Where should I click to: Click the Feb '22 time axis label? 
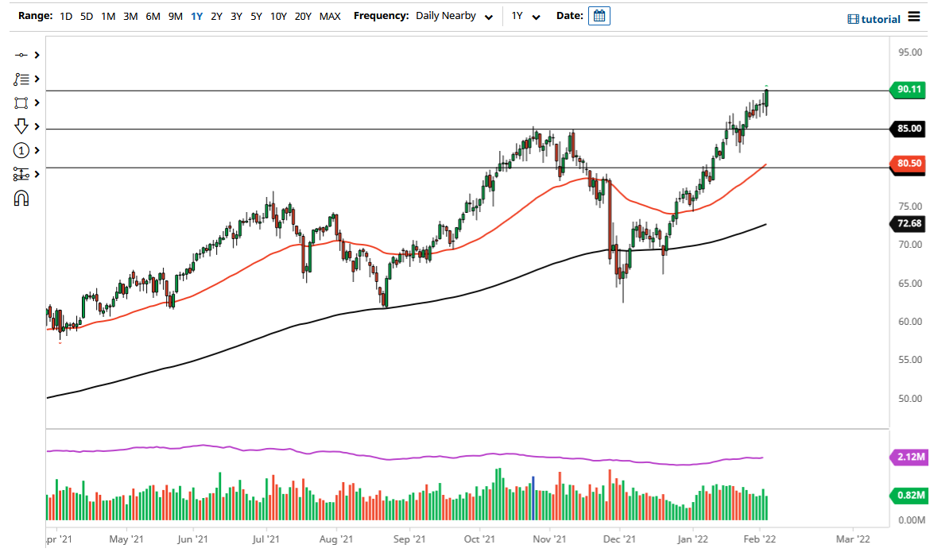pyautogui.click(x=759, y=539)
